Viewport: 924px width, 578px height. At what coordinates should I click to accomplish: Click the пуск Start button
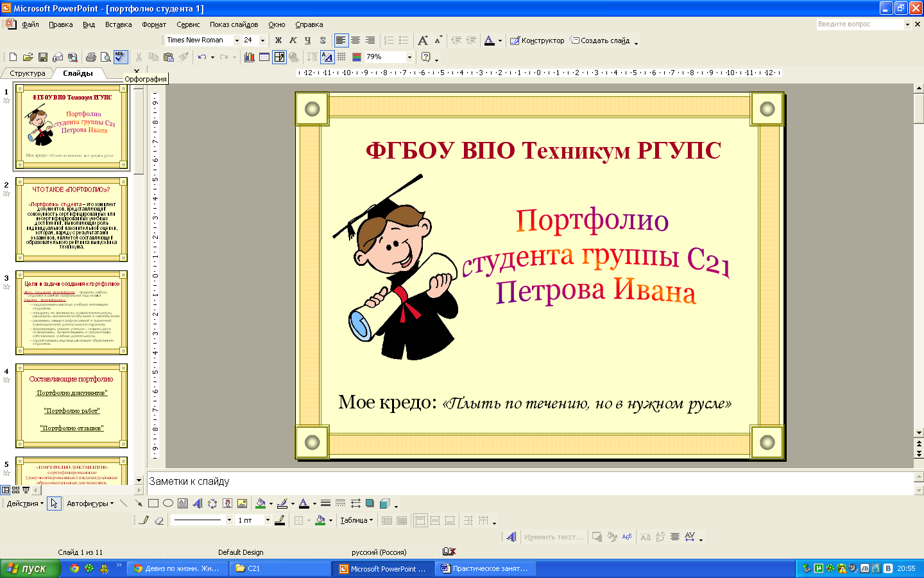point(30,568)
